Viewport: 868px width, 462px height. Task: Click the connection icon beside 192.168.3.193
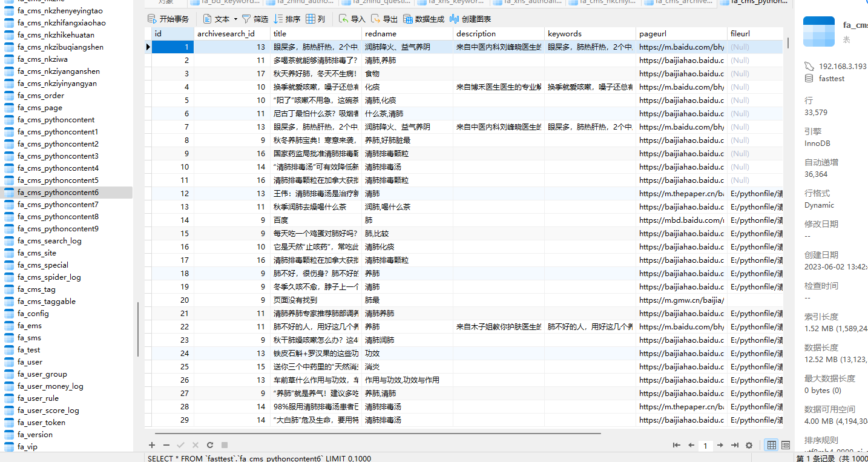tap(809, 66)
